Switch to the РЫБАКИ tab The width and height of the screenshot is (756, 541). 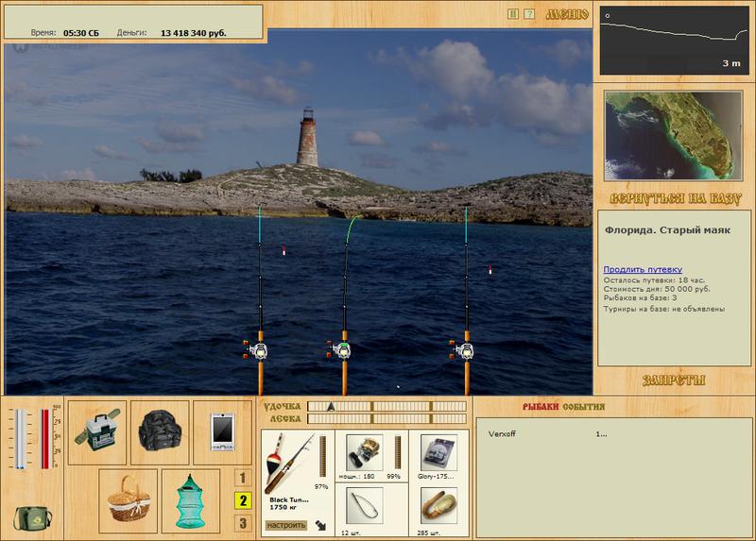coord(541,407)
